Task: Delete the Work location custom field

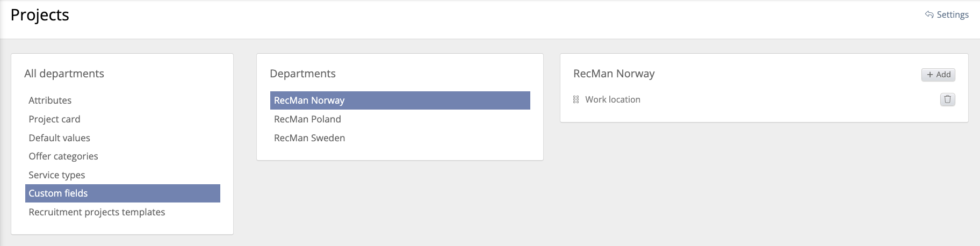Action: [947, 99]
